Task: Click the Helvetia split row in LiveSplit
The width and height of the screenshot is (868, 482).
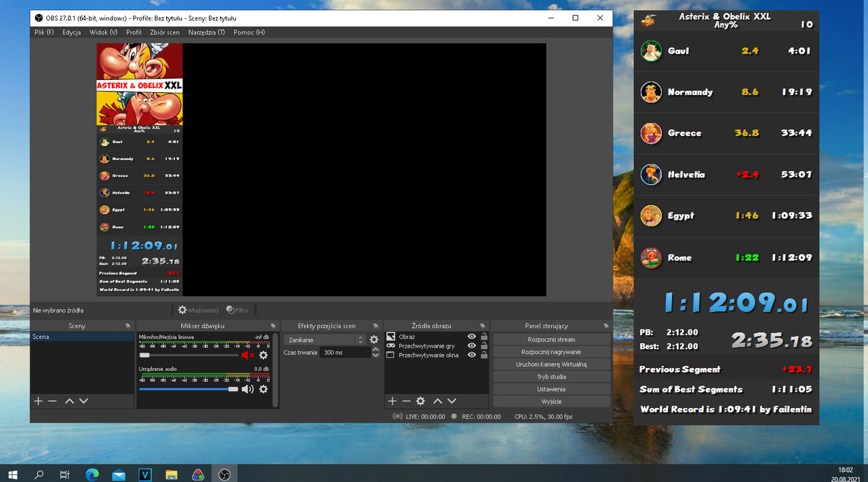Action: [726, 175]
